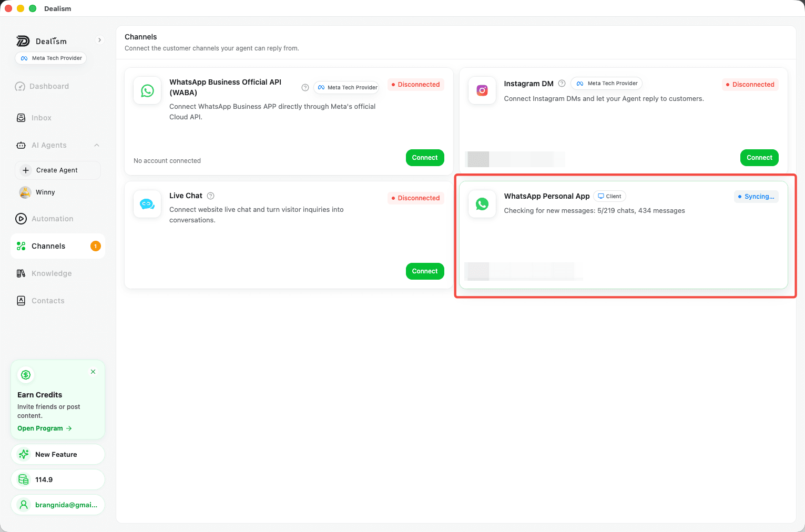Click the Earn Credits dollar icon
Screen dimensions: 805x532
coord(26,375)
